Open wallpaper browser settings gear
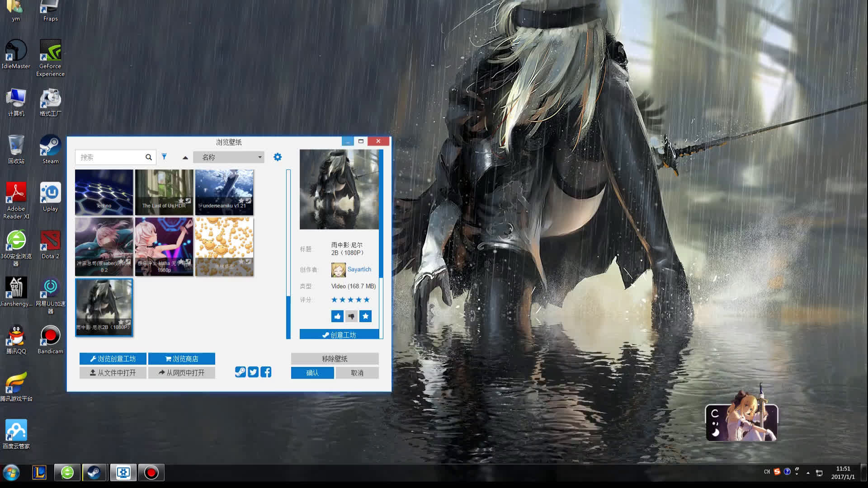Screen dimensions: 868x488 [278, 157]
